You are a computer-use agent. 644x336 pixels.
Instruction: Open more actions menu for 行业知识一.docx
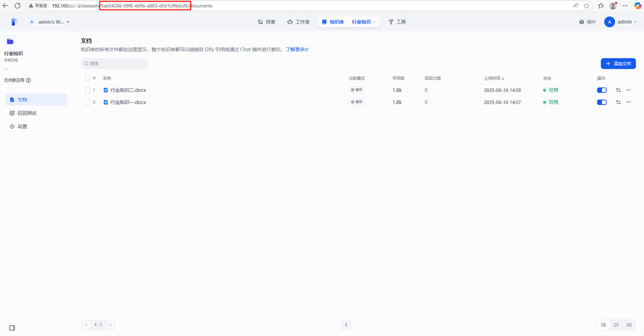pos(628,102)
